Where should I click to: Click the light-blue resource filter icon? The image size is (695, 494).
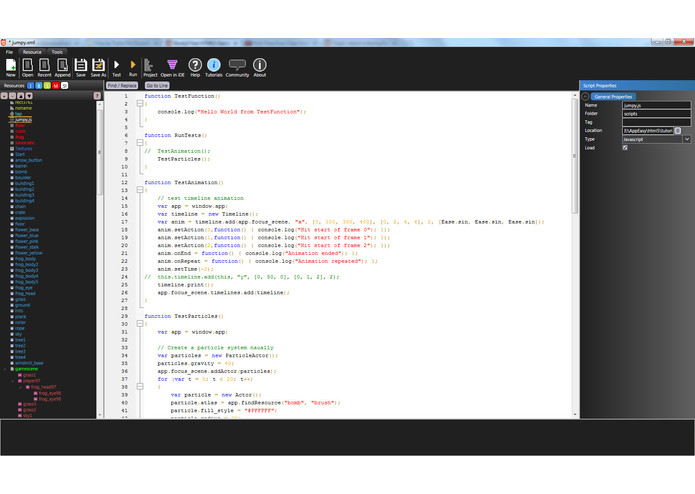pos(39,86)
